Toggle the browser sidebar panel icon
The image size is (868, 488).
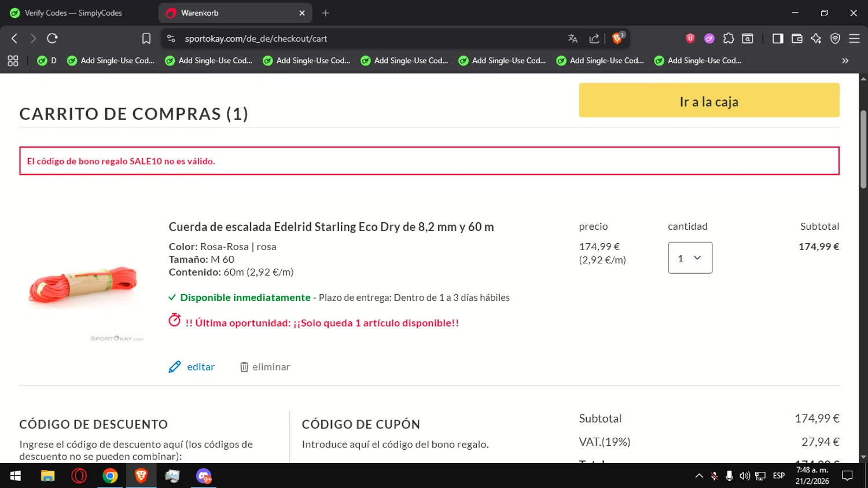coord(778,39)
